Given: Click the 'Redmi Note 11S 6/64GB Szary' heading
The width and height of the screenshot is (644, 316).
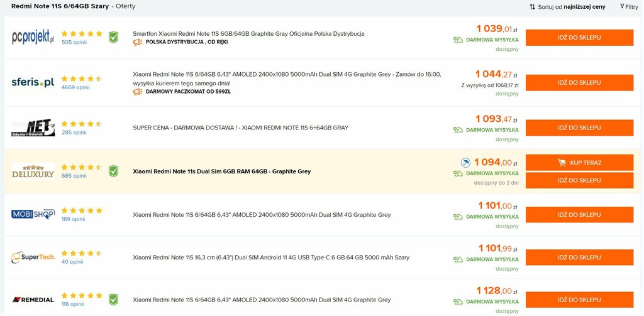Looking at the screenshot, I should [60, 6].
